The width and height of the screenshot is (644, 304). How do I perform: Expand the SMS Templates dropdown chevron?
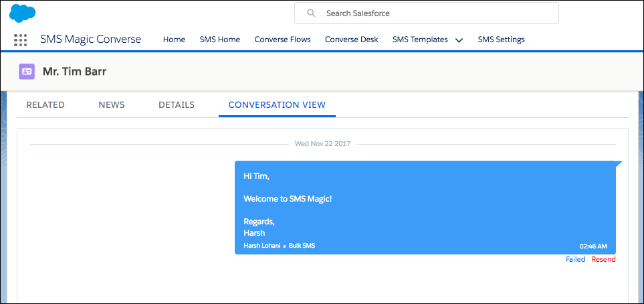[x=459, y=40]
